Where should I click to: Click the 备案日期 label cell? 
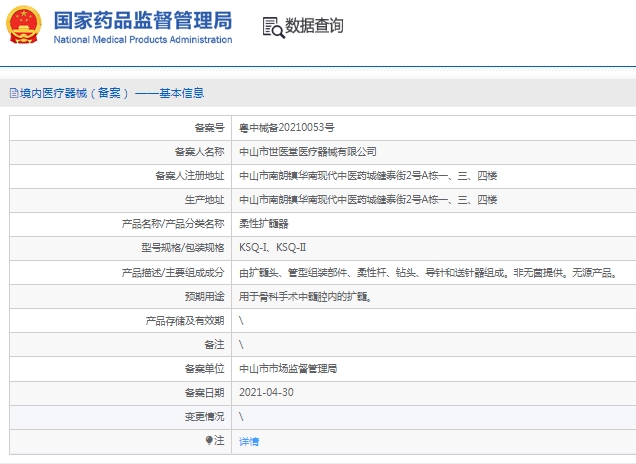coord(120,392)
